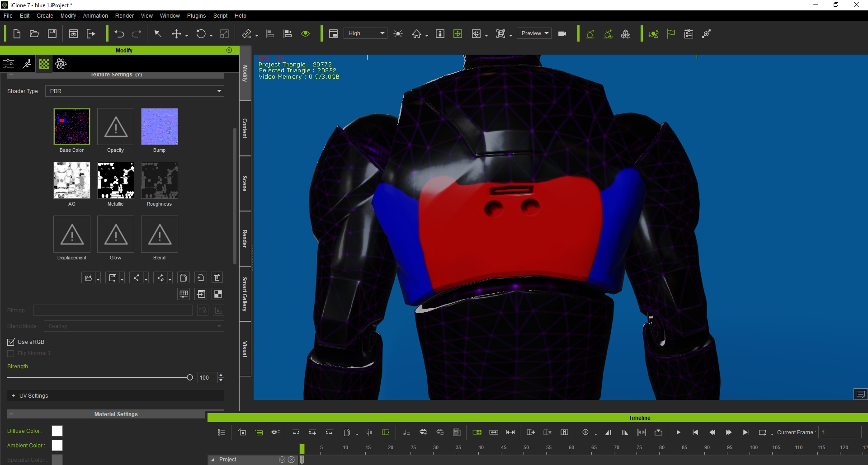Select the Base Color texture thumbnail
Screen dimensions: 868x465
[72, 127]
